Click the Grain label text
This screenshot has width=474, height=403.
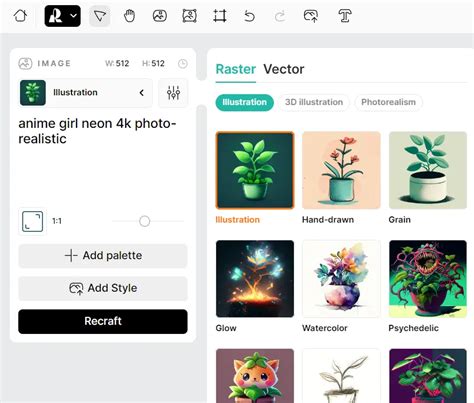399,220
